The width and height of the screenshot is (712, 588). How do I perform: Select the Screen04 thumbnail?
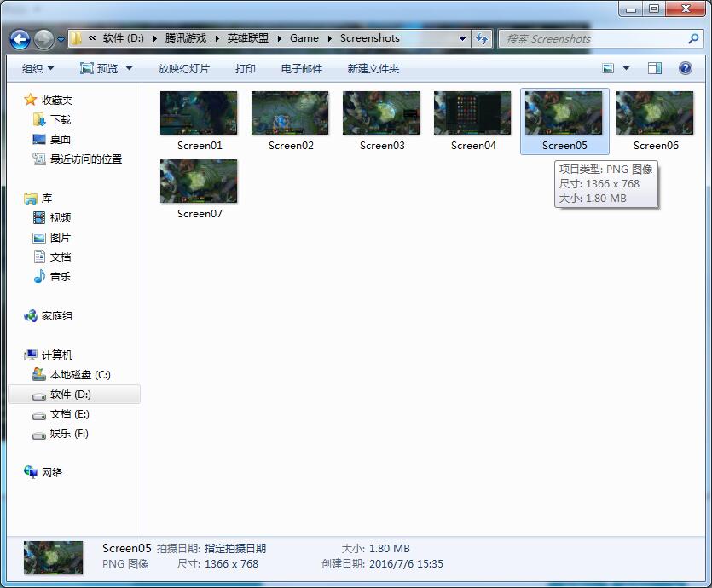coord(472,113)
